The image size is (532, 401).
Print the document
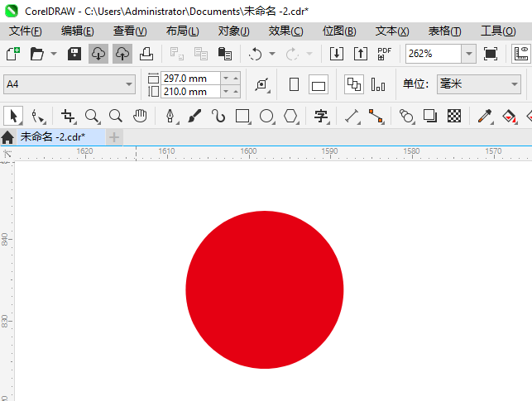pos(146,54)
